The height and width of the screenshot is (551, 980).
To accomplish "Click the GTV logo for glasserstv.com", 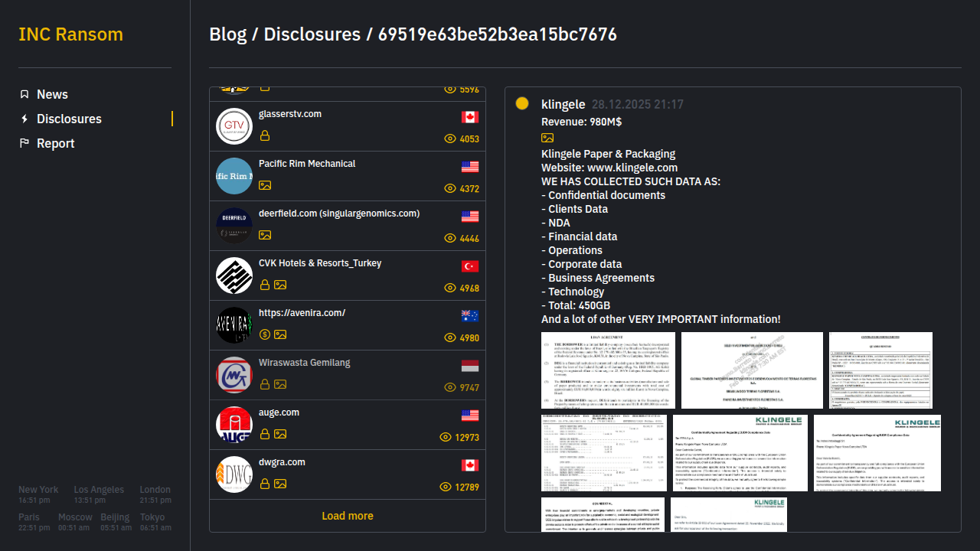I will pyautogui.click(x=234, y=126).
